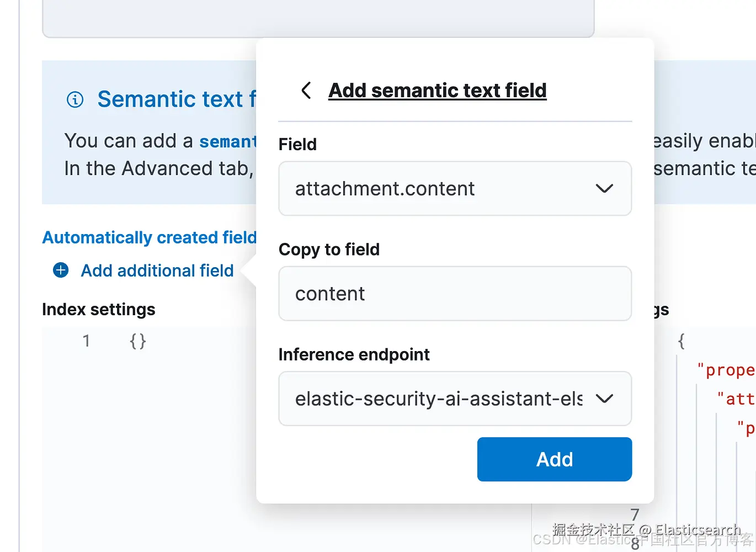Click the Automatically created fields link
This screenshot has height=552, width=756.
point(150,237)
